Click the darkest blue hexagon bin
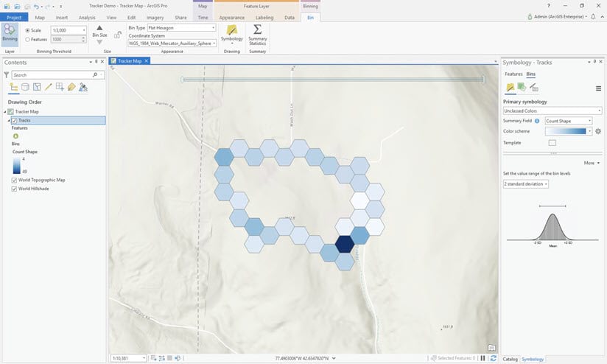Image resolution: width=607 pixels, height=364 pixels. click(345, 244)
